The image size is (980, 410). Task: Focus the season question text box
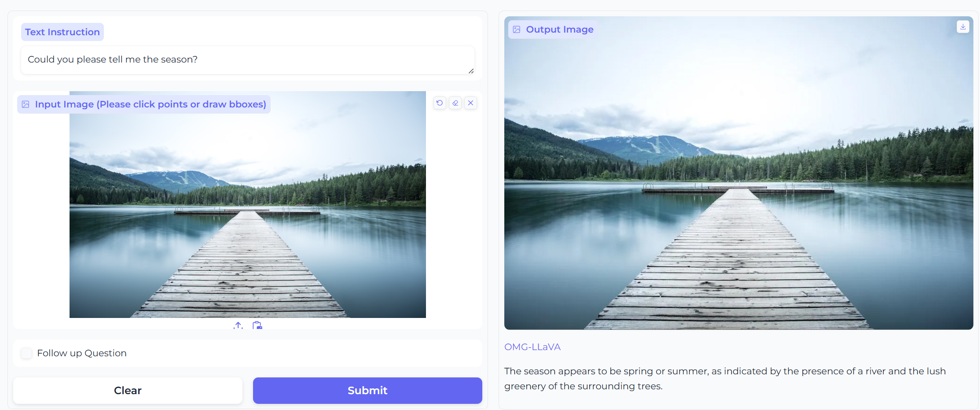(x=246, y=60)
